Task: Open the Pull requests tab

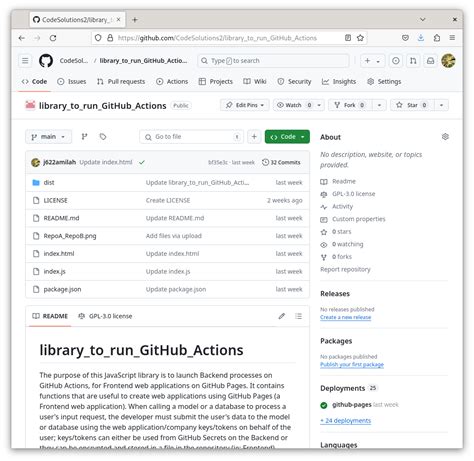Action: 121,81
